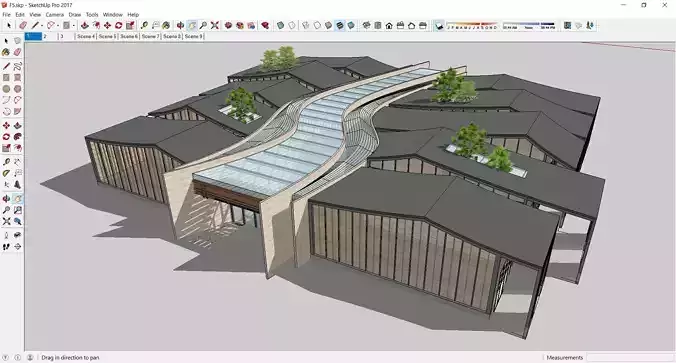Select the Pie arc tool
Viewport: 676px width, 363px height.
(x=17, y=111)
